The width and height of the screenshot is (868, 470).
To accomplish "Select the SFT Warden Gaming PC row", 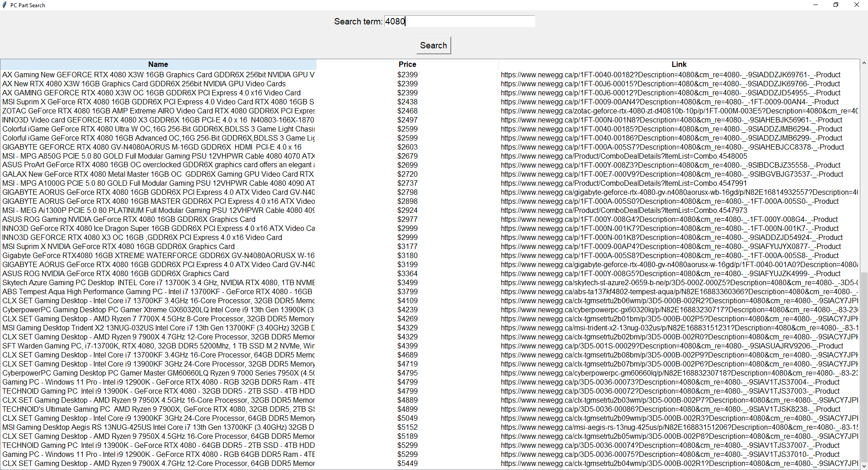I will pyautogui.click(x=429, y=346).
